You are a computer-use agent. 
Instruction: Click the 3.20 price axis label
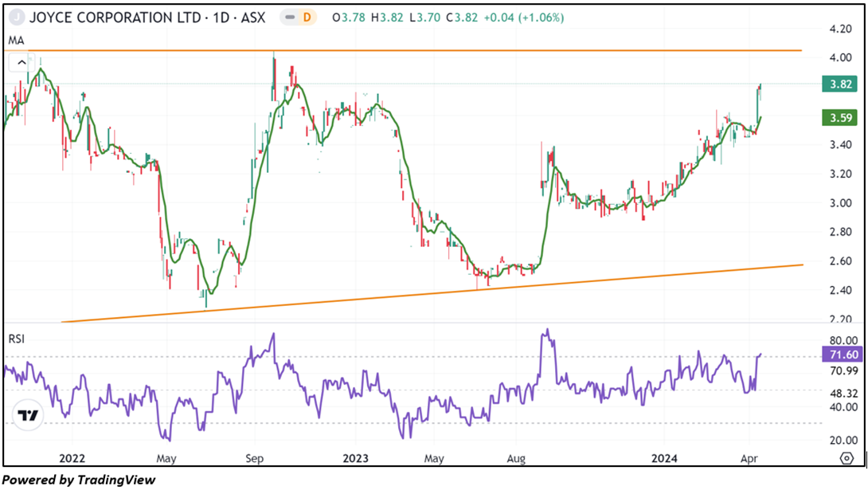[x=840, y=174]
